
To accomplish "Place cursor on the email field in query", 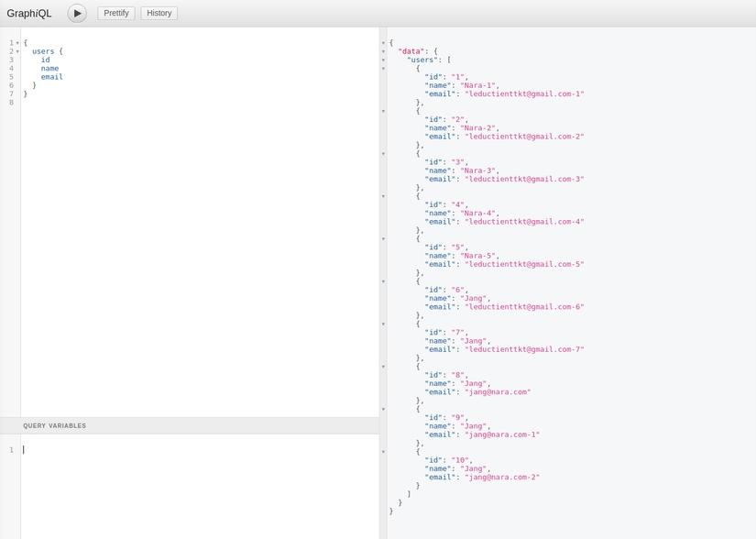I will click(52, 77).
